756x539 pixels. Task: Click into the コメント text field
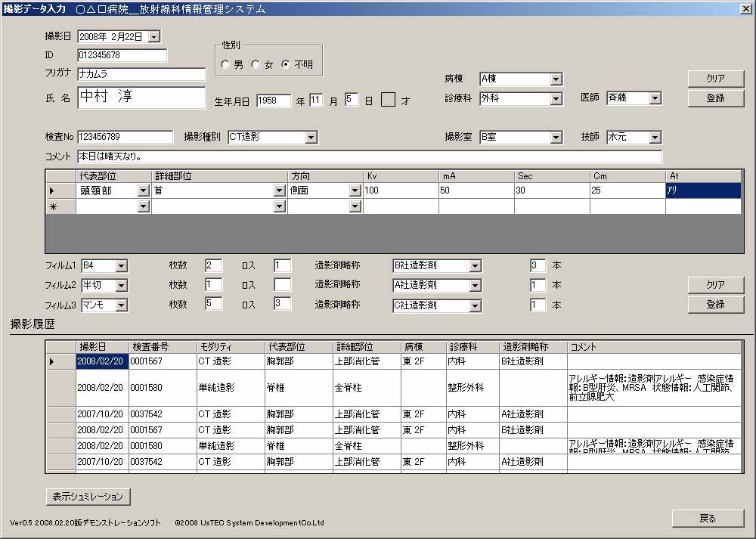coord(369,157)
